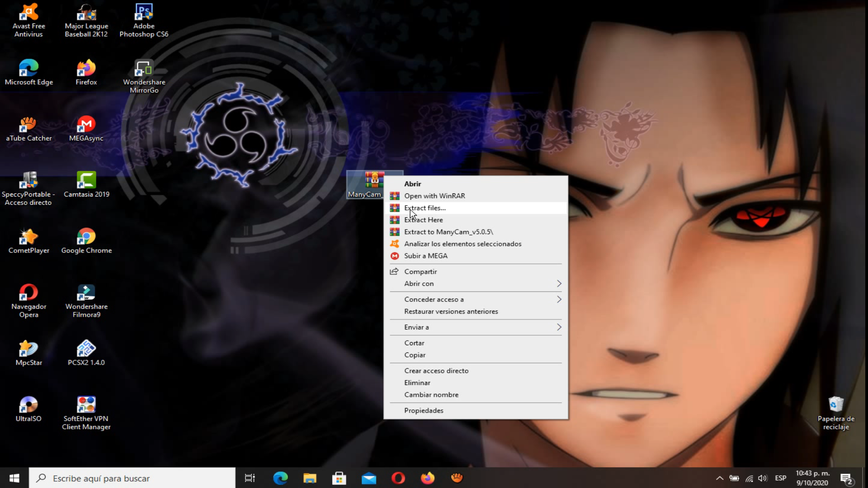The height and width of the screenshot is (488, 868).
Task: Show hidden system tray icons chevron
Action: coord(719,478)
